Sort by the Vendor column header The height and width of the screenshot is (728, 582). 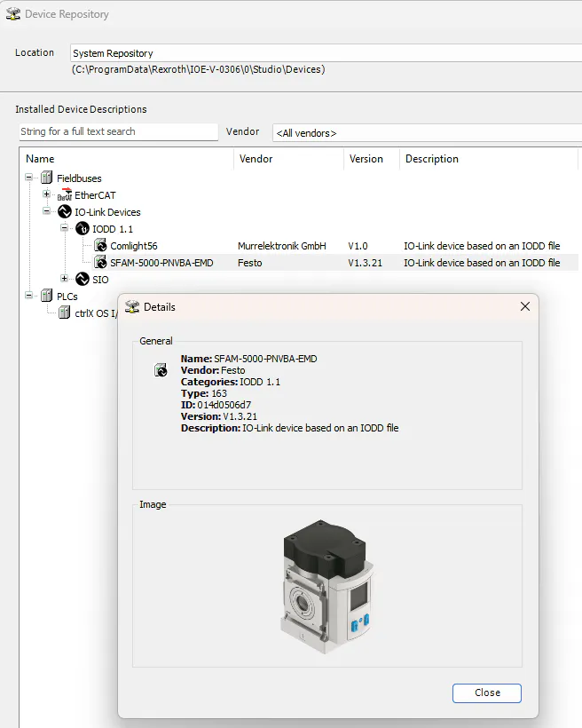[x=288, y=159]
